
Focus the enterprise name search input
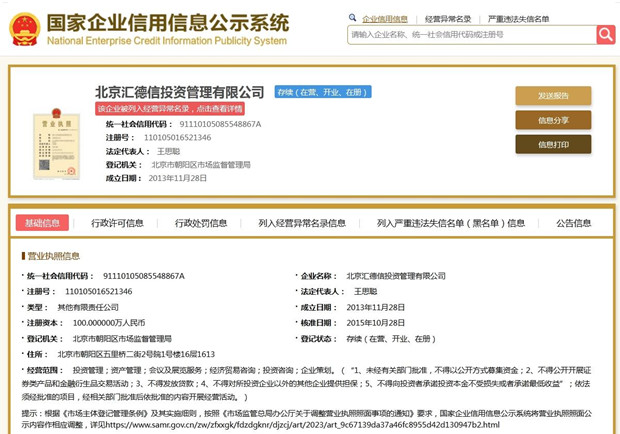pos(472,35)
